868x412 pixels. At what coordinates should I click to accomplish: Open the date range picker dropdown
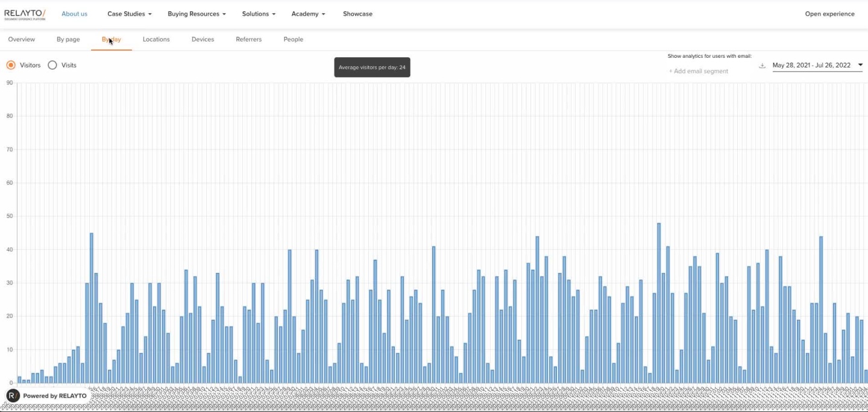coord(817,65)
